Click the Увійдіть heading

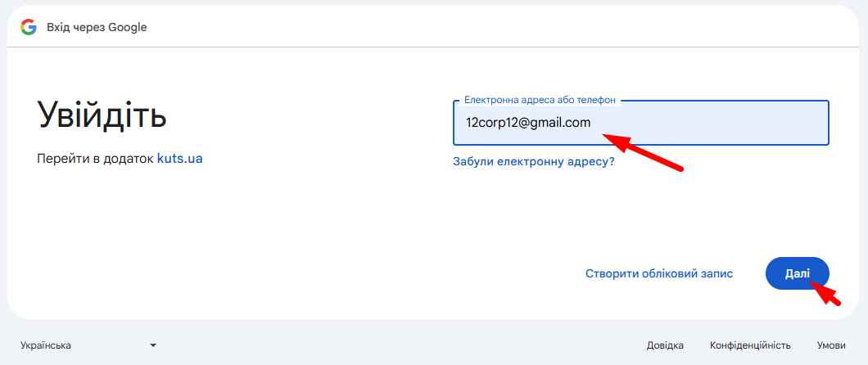[x=102, y=115]
